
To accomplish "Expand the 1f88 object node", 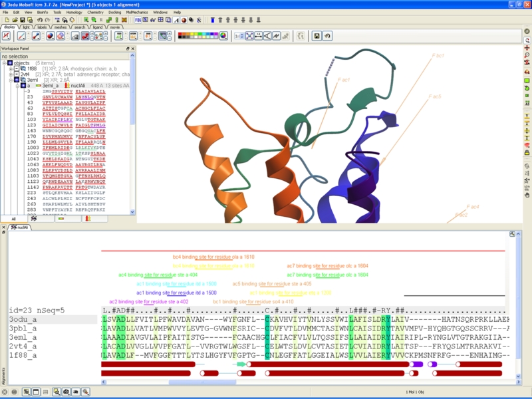I will (x=10, y=68).
